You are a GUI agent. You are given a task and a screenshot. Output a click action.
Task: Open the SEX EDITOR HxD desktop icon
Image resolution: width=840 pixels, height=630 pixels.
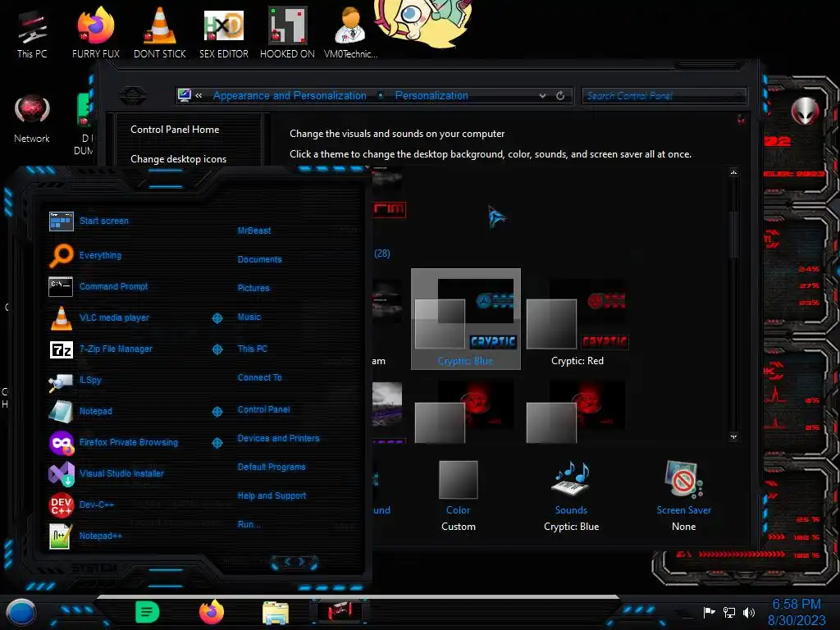224,34
